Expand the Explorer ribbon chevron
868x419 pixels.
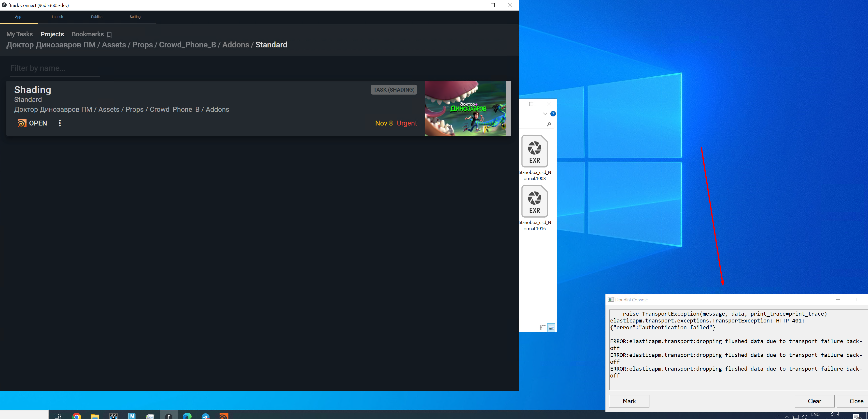click(545, 114)
